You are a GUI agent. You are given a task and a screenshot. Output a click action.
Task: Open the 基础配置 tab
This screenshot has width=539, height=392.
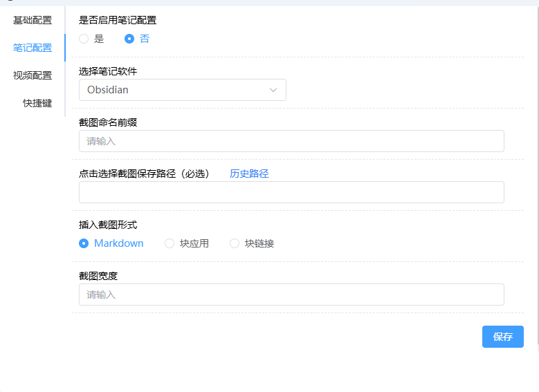point(33,20)
